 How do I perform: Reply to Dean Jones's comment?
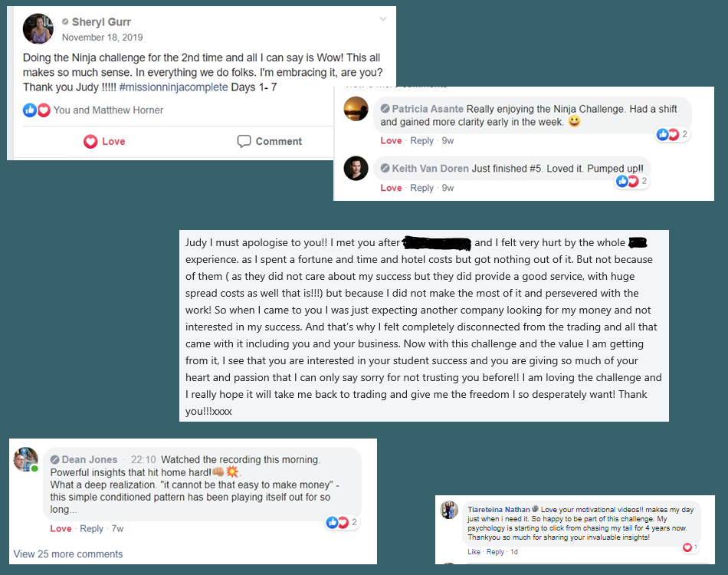[92, 528]
